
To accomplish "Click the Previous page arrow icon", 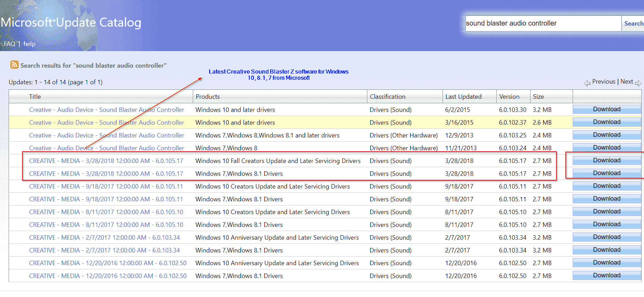I will [x=587, y=83].
